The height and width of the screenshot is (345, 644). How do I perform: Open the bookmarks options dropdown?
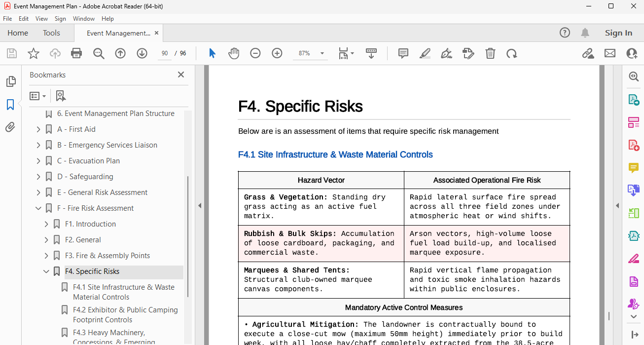38,96
